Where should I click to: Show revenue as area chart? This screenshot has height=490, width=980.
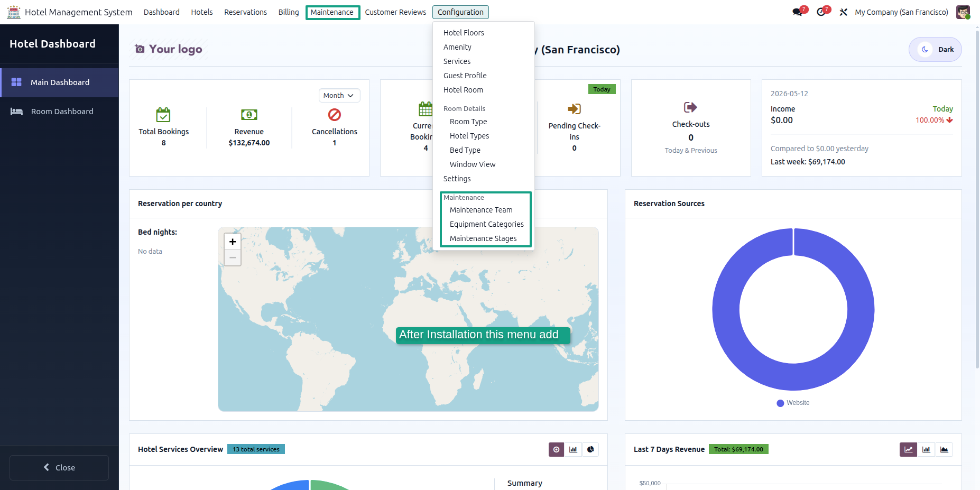coord(944,449)
